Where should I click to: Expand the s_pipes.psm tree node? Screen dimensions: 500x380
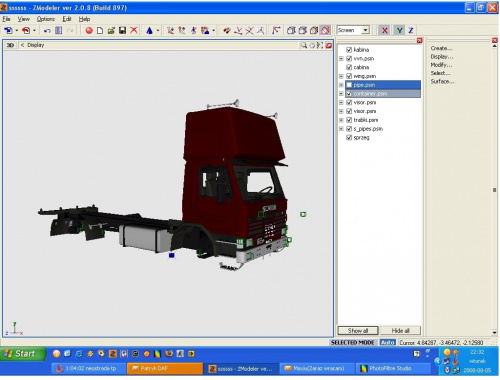tap(341, 129)
